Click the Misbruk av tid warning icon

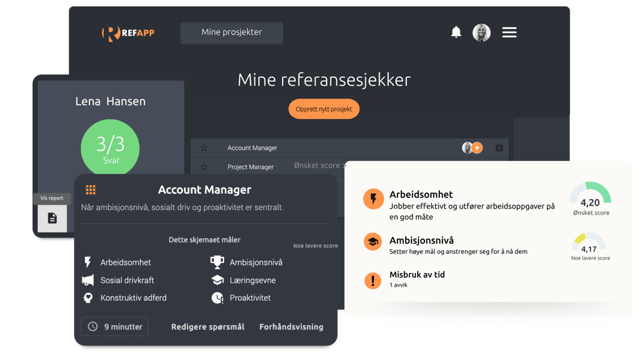[373, 280]
